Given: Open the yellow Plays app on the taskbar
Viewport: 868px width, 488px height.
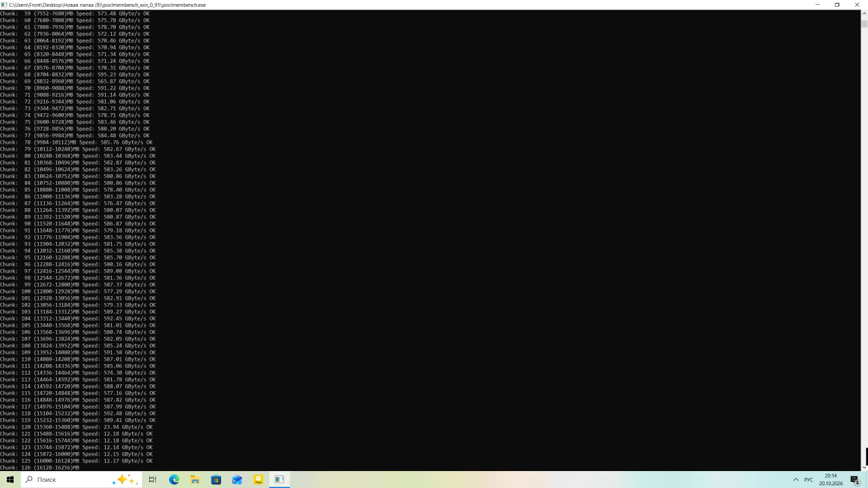Looking at the screenshot, I should [x=258, y=480].
